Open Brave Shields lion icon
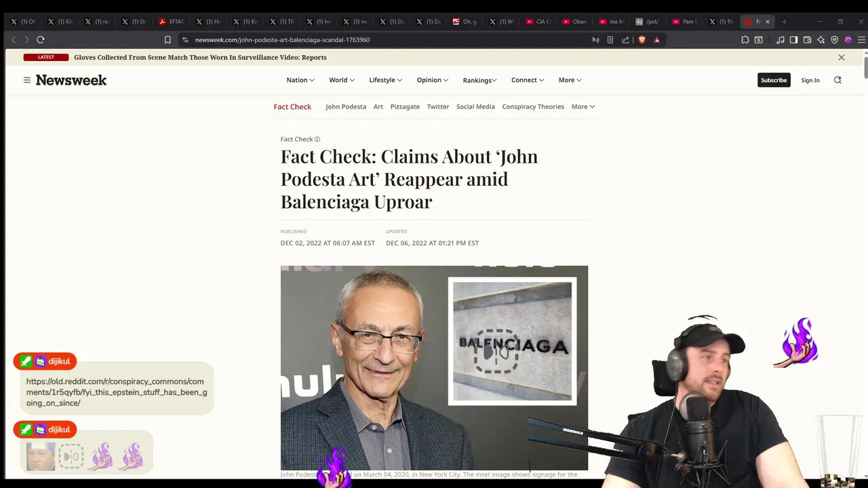This screenshot has height=488, width=868. coord(642,40)
